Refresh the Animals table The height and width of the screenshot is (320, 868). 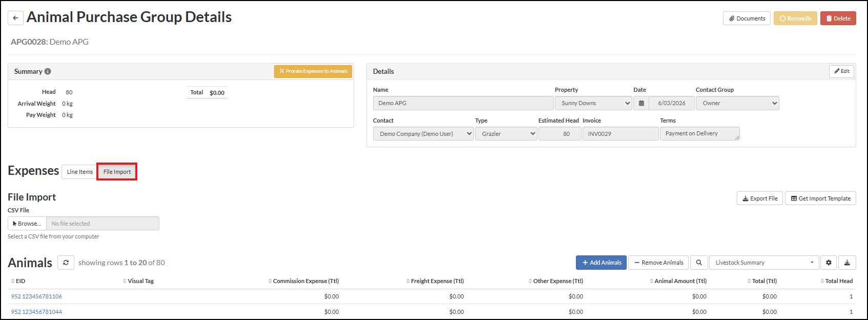point(66,263)
